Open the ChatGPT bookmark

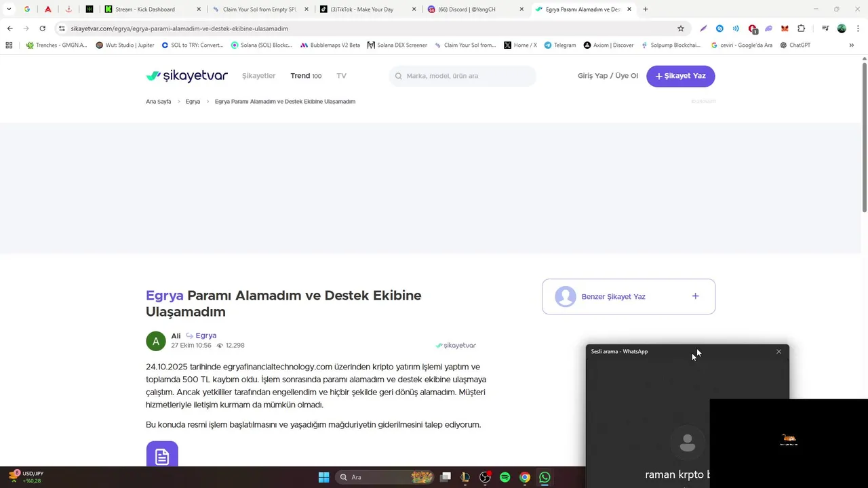point(795,45)
